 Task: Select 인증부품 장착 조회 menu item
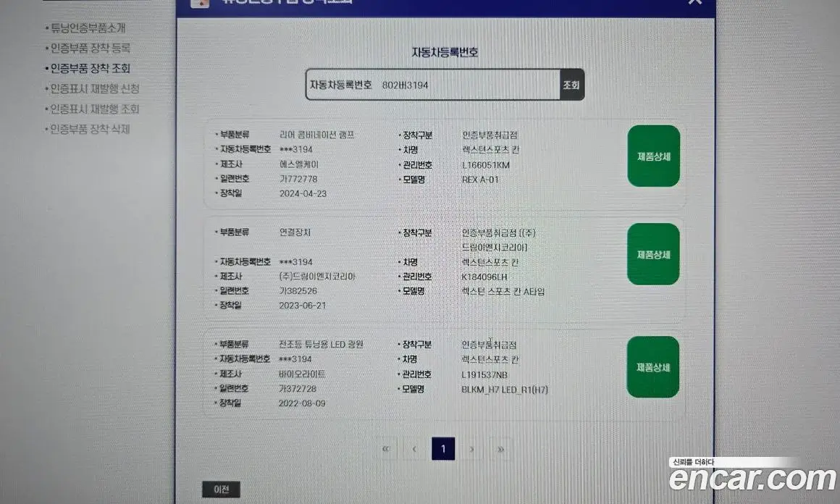click(90, 69)
